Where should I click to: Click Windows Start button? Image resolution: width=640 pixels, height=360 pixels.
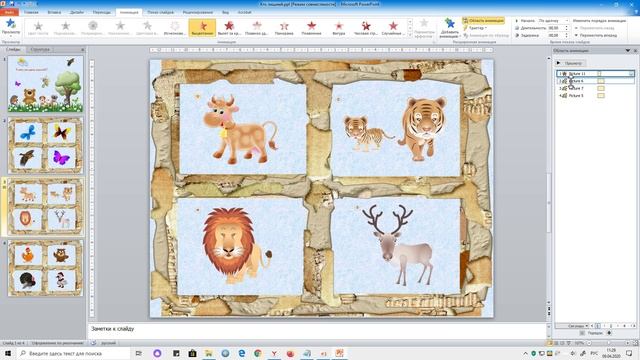point(7,353)
